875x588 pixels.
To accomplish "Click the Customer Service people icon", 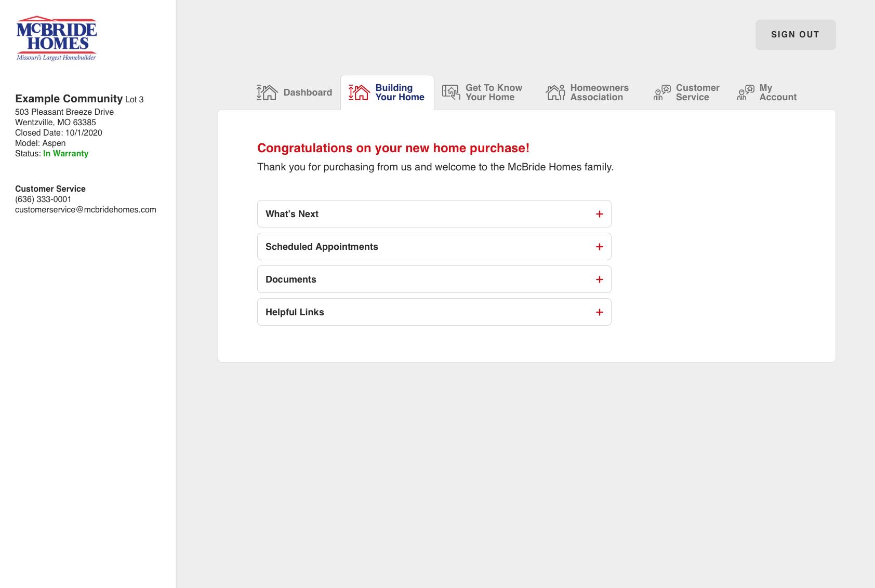I will 662,92.
